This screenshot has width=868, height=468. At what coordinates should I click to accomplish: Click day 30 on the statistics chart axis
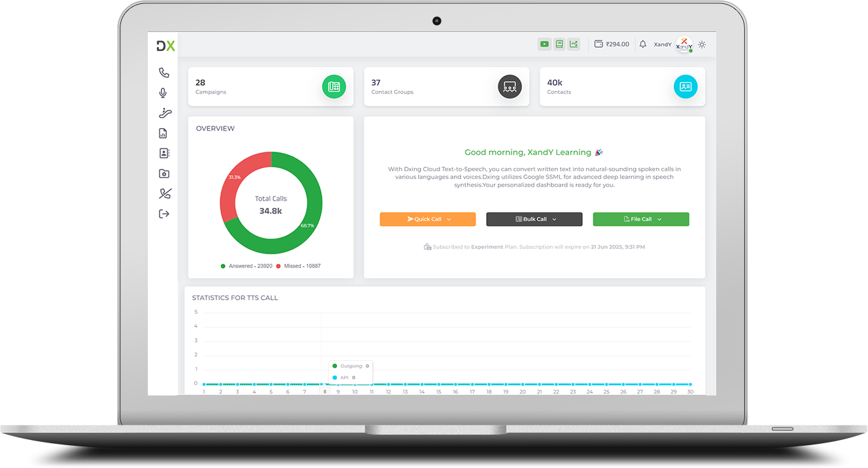coord(690,392)
